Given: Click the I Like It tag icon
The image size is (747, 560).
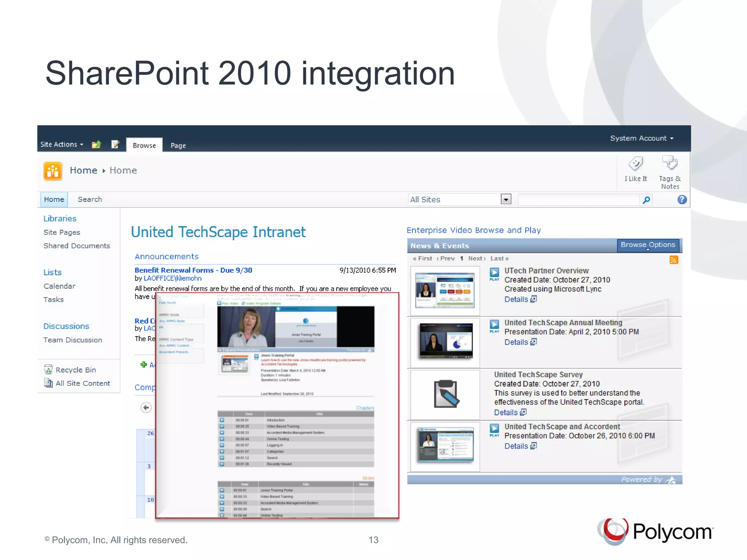Looking at the screenshot, I should [x=635, y=164].
